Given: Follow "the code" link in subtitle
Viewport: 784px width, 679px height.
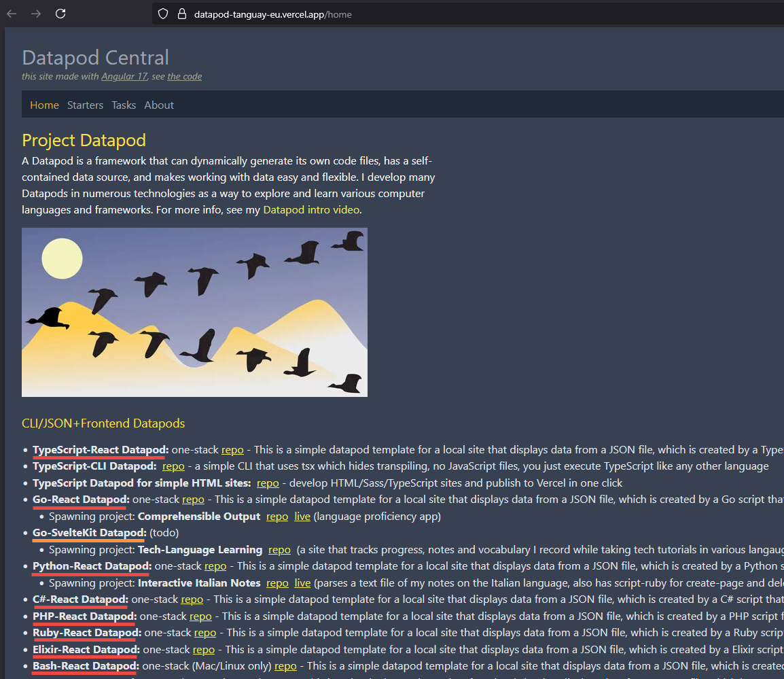Looking at the screenshot, I should 184,76.
